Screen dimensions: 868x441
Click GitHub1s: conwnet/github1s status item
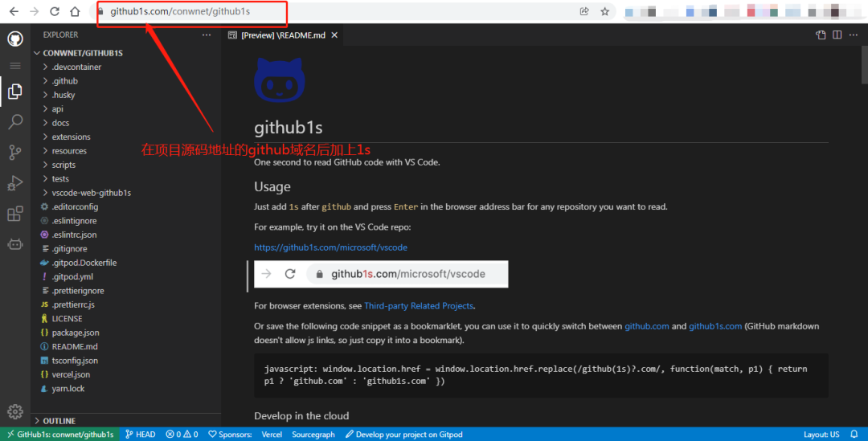(x=60, y=435)
